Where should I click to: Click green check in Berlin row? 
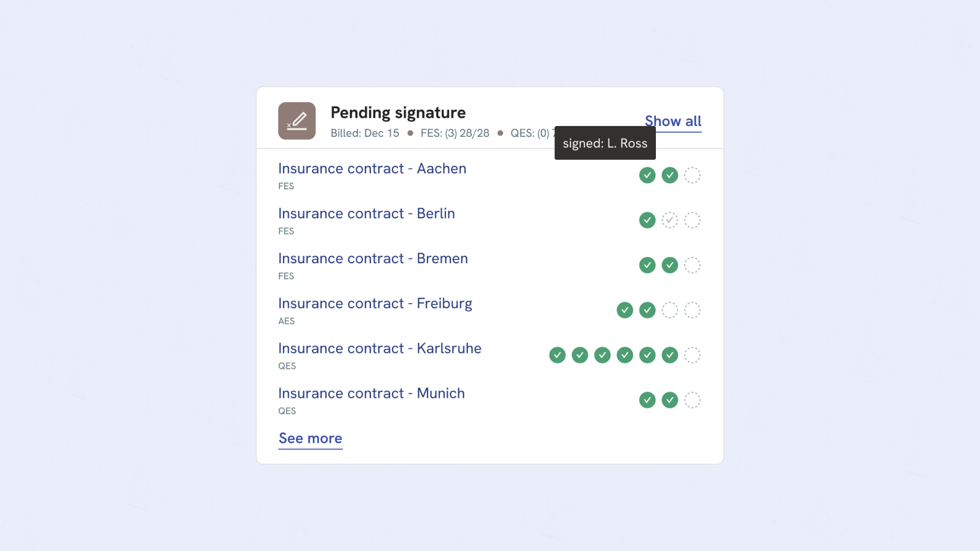tap(647, 220)
